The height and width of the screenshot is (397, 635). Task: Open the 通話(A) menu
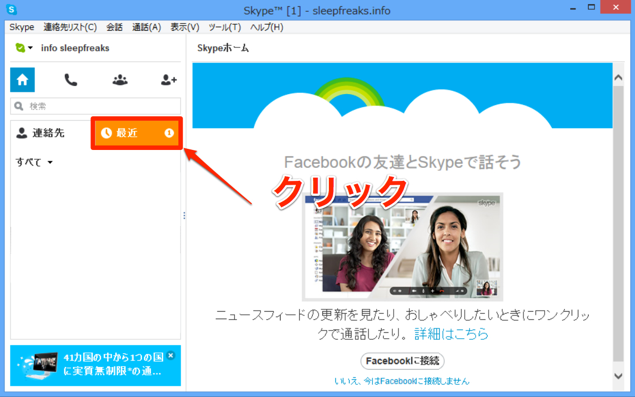click(x=146, y=27)
